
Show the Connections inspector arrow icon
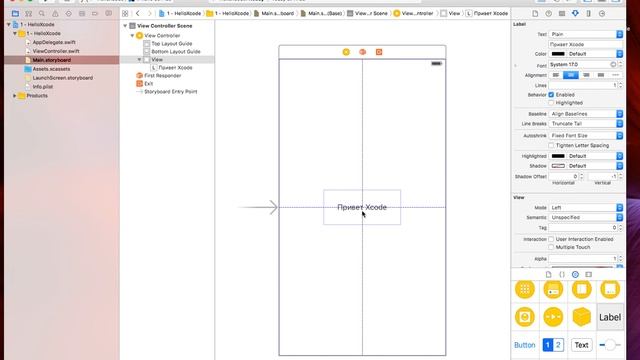[602, 13]
